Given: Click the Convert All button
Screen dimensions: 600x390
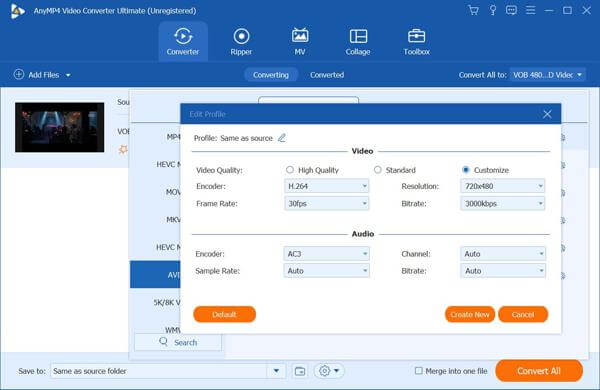Looking at the screenshot, I should [x=539, y=371].
